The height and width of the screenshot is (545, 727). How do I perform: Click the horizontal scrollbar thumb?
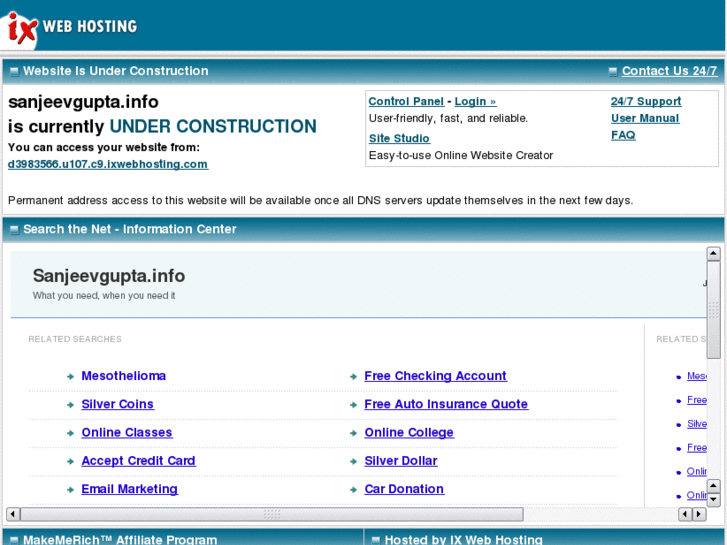point(272,514)
